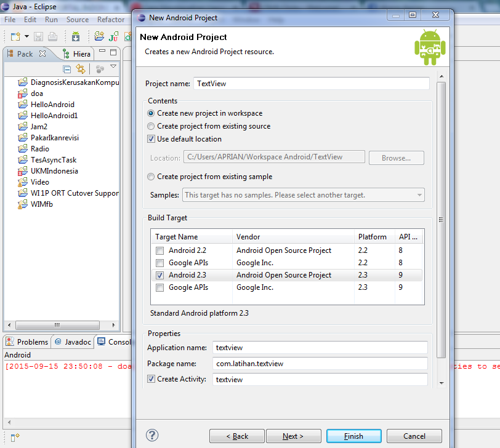Switch to the Problems tab

[x=27, y=342]
